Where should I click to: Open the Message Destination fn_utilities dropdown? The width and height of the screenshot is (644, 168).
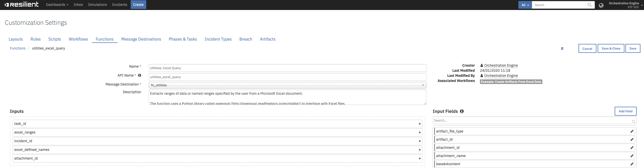(x=287, y=85)
